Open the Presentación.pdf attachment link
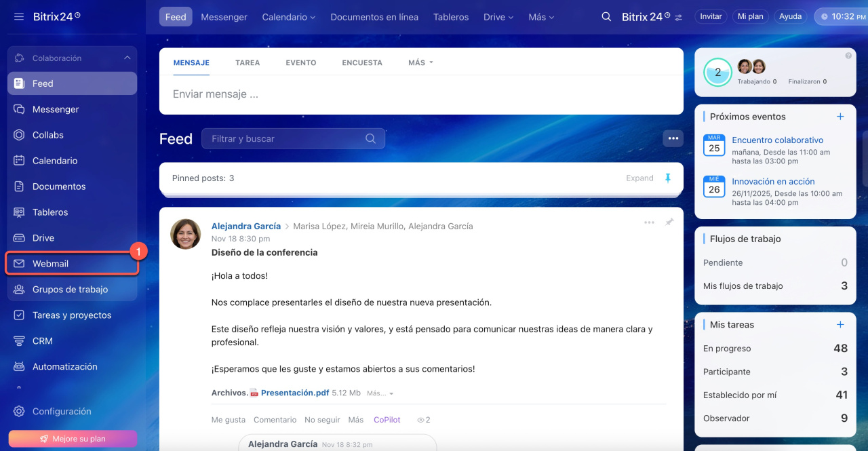The height and width of the screenshot is (451, 868). pyautogui.click(x=294, y=393)
